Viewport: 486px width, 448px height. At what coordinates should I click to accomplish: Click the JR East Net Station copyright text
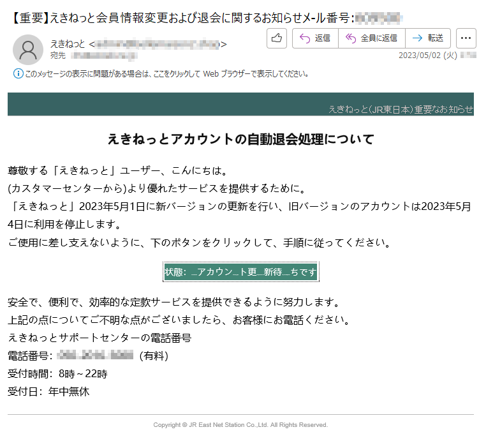tap(240, 425)
